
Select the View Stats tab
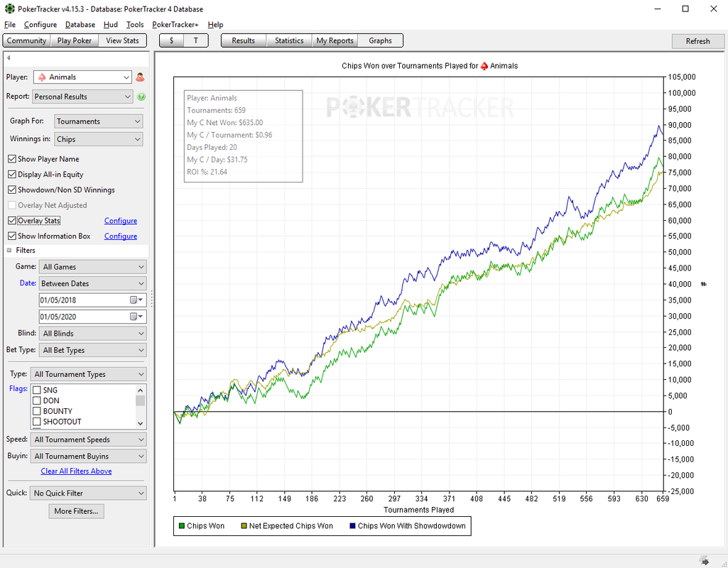click(x=123, y=41)
